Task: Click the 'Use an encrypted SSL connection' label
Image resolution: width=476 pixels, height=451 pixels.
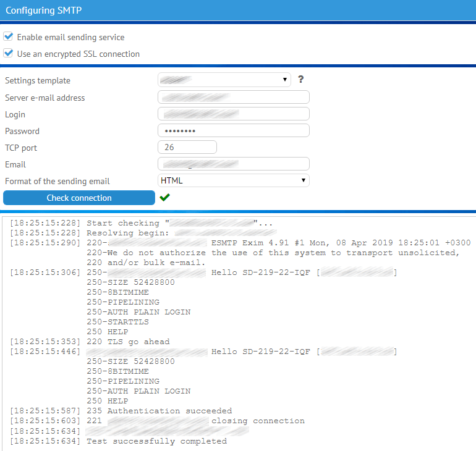Action: (78, 54)
